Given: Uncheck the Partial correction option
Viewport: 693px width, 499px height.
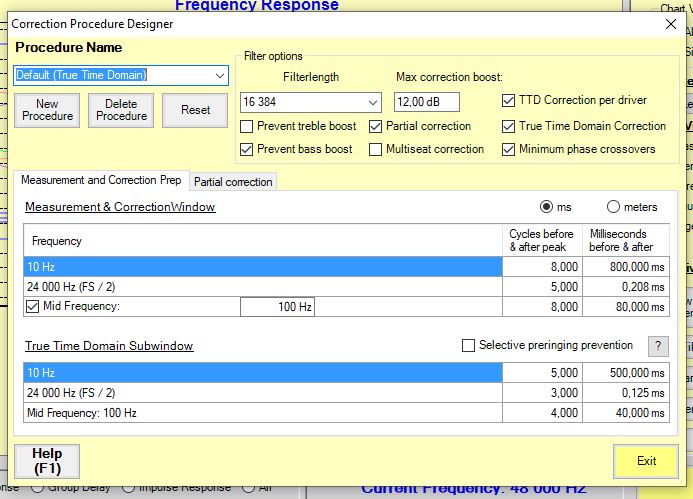Looking at the screenshot, I should point(376,127).
